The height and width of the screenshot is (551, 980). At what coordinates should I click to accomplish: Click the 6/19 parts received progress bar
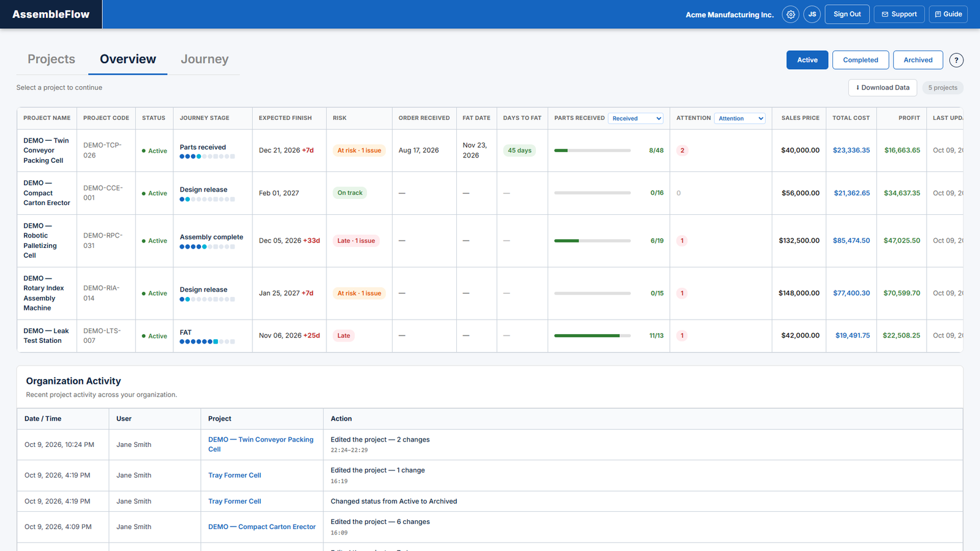pos(592,241)
